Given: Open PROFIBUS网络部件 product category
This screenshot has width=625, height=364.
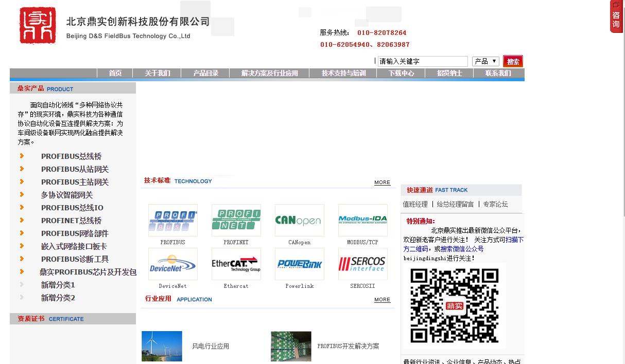Looking at the screenshot, I should click(75, 233).
